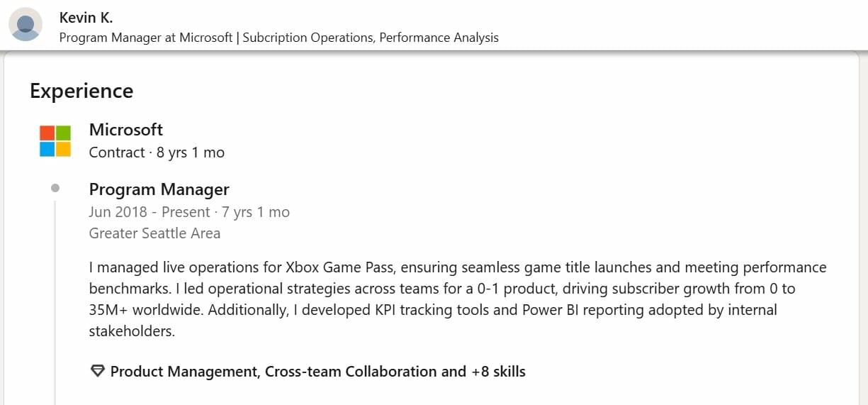Open the Product Management skill text
Viewport: 868px width, 405px height.
point(184,372)
